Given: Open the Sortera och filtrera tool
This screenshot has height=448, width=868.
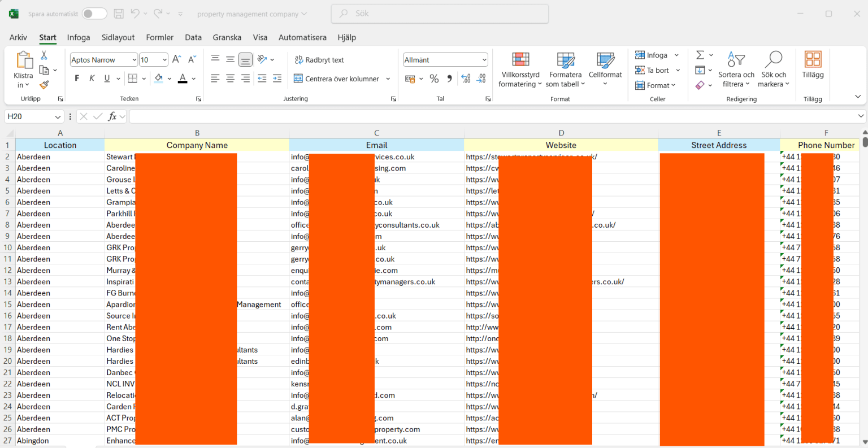Looking at the screenshot, I should tap(736, 60).
